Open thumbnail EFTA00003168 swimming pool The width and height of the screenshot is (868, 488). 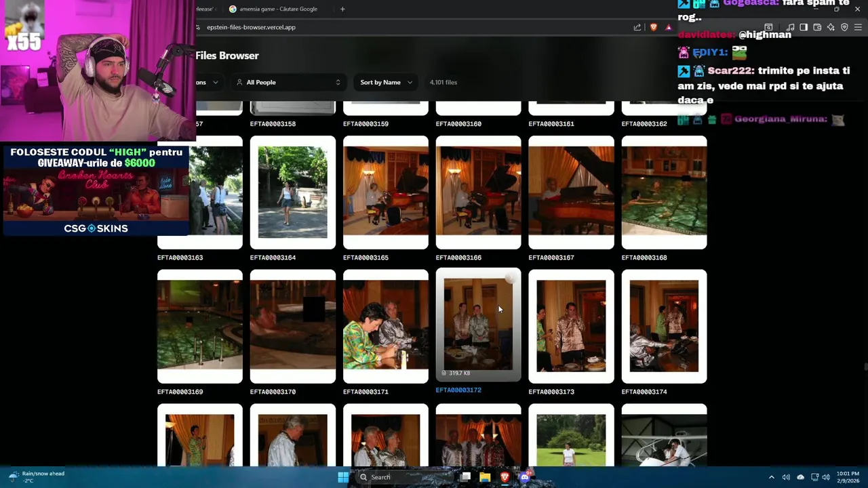coord(665,192)
